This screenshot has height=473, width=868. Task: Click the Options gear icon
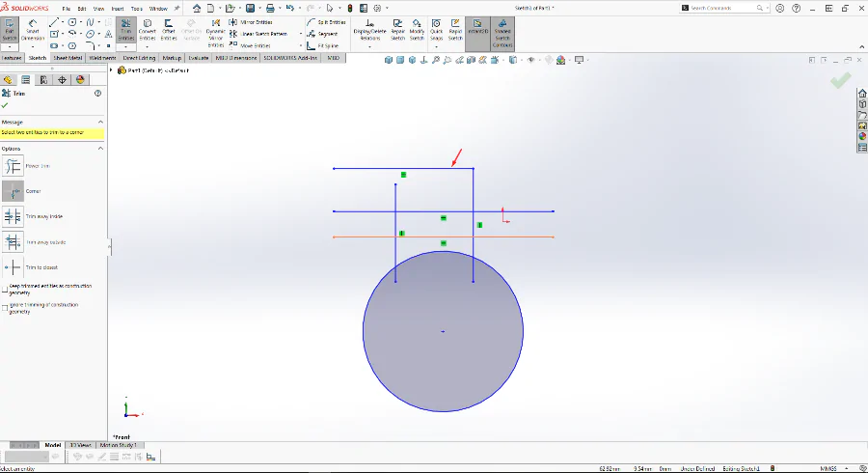(x=377, y=9)
